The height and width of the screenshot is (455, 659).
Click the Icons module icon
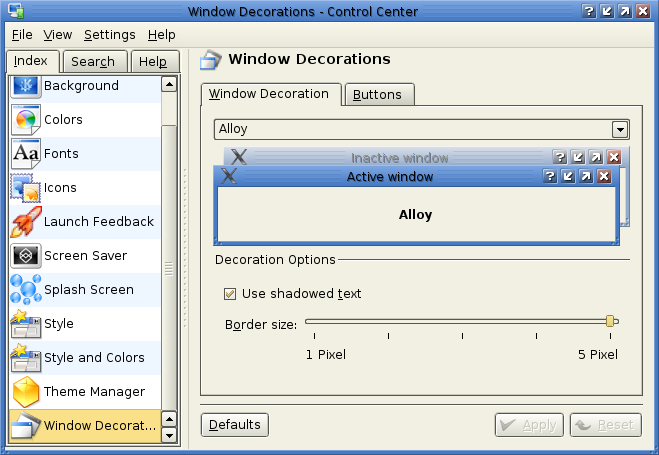tap(26, 188)
